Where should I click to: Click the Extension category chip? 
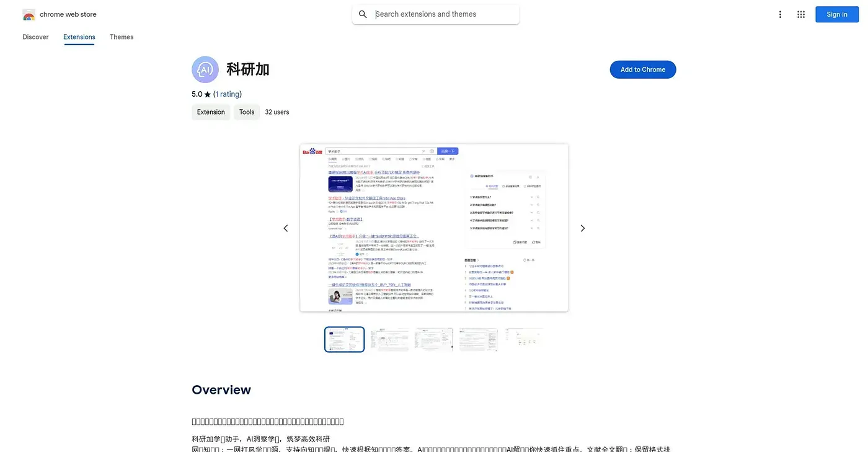(x=211, y=112)
